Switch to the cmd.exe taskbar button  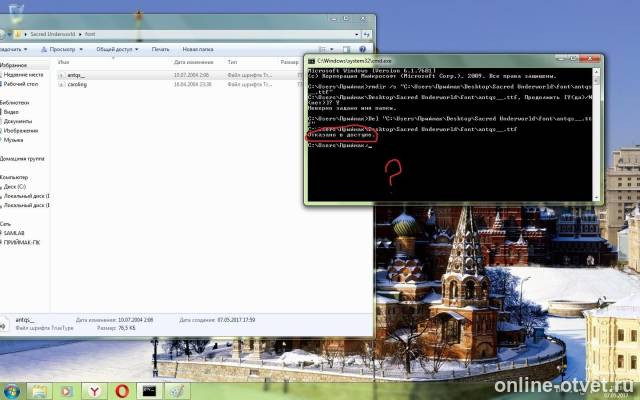(x=149, y=391)
